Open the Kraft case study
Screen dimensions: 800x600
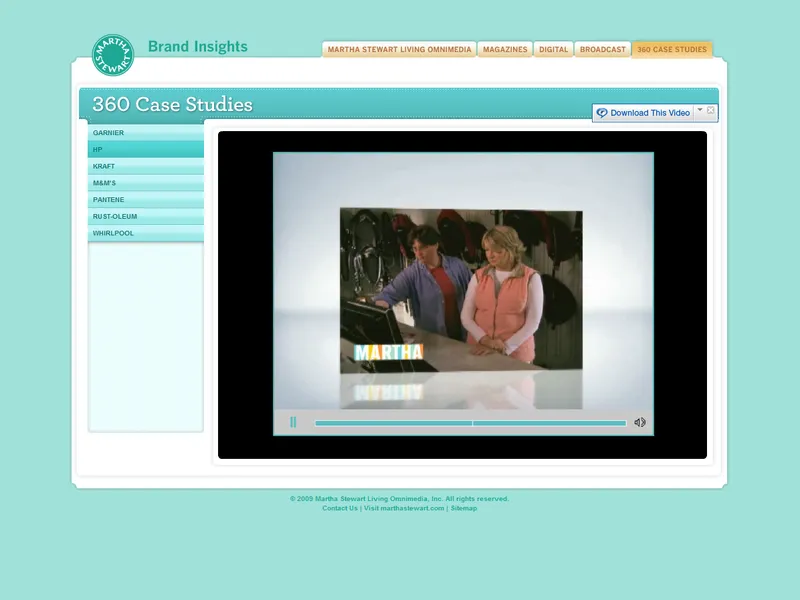[x=146, y=166]
